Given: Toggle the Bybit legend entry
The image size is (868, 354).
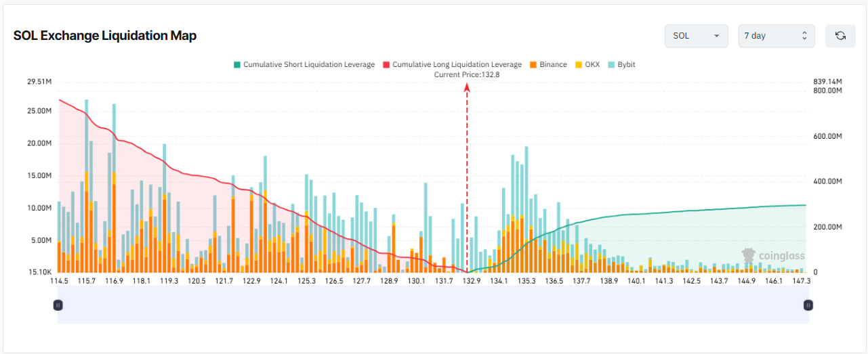Looking at the screenshot, I should [x=621, y=64].
